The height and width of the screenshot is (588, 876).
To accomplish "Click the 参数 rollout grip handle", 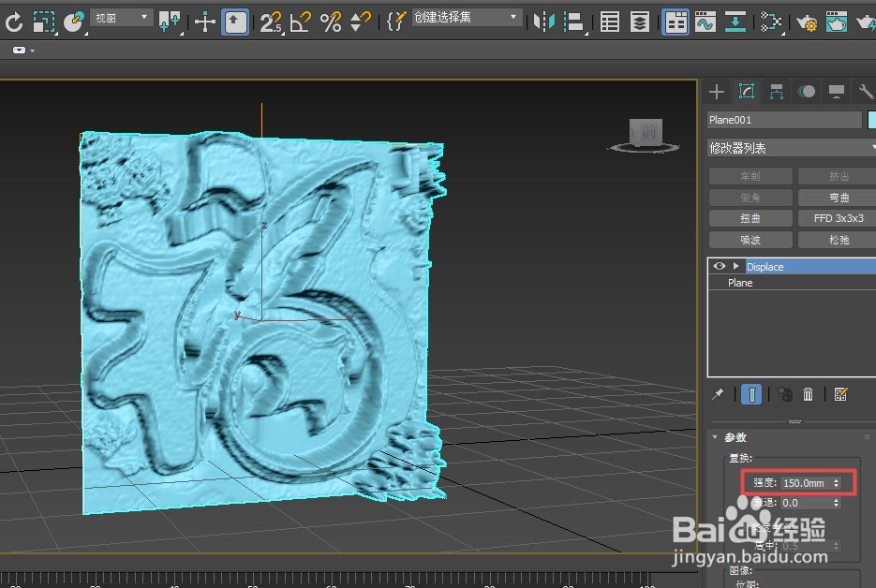I will coord(867,437).
